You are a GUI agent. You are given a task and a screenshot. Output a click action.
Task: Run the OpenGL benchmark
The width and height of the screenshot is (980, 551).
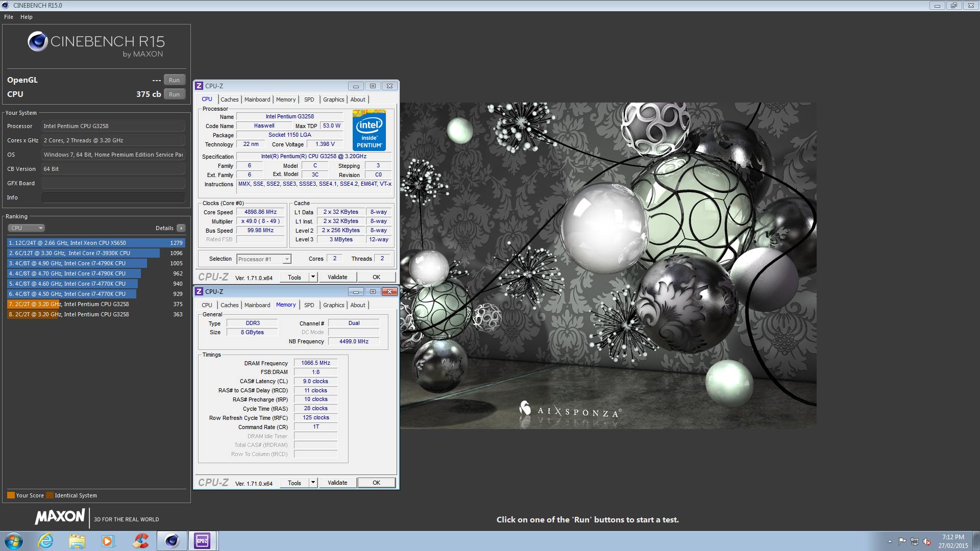tap(174, 80)
